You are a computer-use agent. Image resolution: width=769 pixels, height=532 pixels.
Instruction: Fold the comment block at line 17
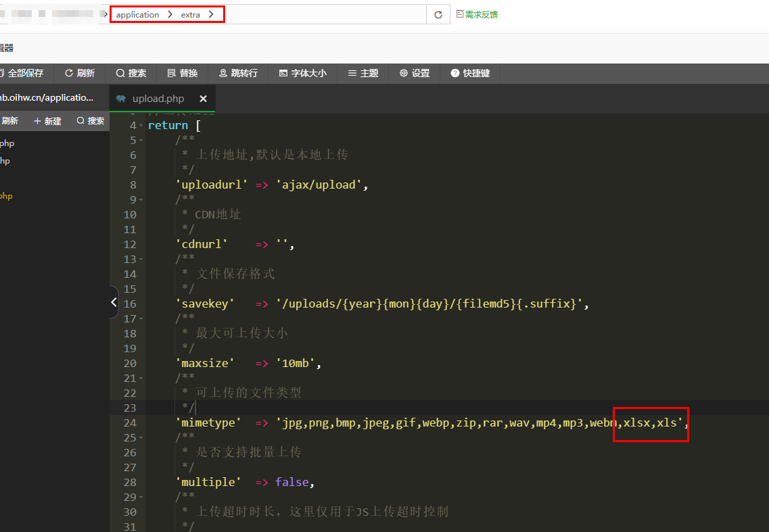pos(141,318)
